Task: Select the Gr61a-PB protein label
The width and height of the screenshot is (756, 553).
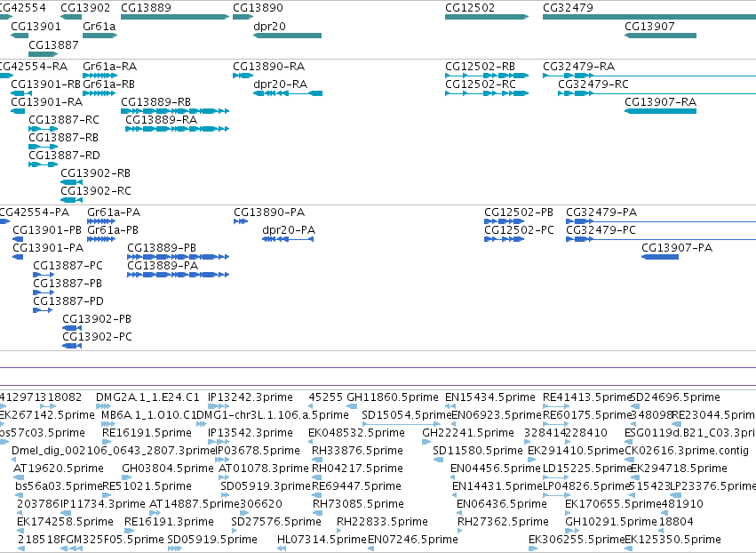Action: (x=113, y=229)
